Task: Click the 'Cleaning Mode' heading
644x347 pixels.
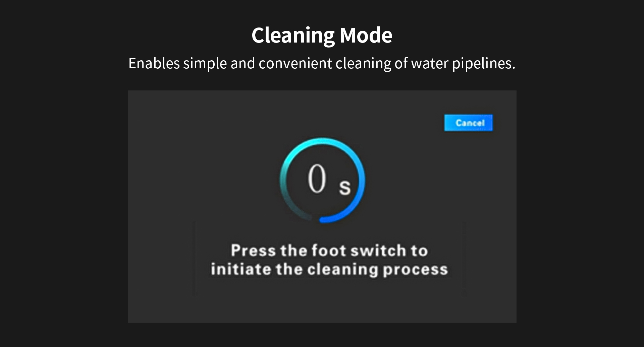Action: (x=322, y=35)
